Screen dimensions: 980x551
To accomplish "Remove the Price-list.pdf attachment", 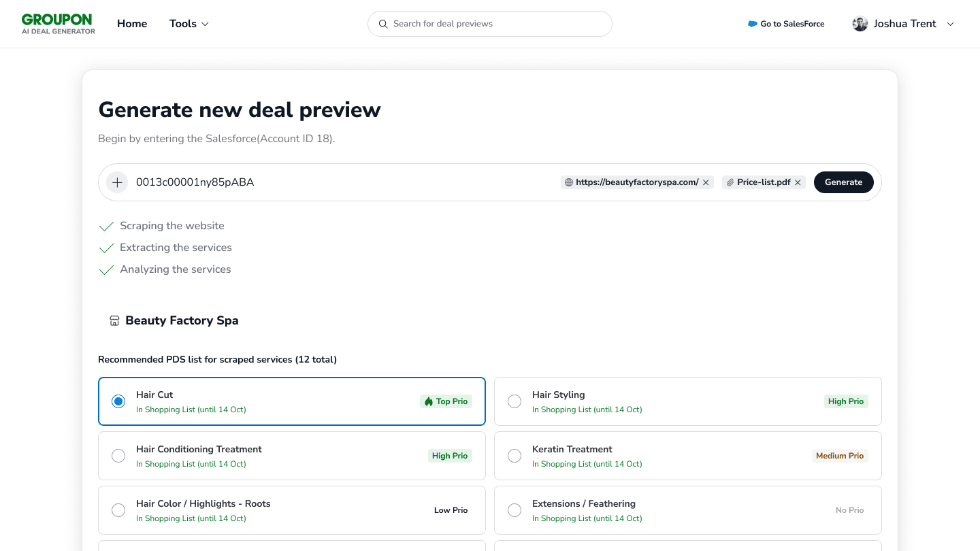I will click(x=798, y=182).
